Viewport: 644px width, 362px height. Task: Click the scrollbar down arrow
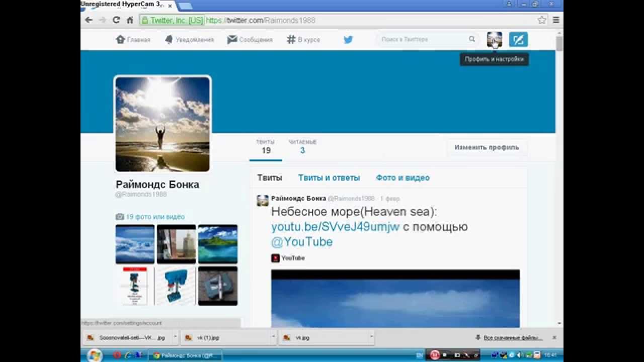click(559, 323)
